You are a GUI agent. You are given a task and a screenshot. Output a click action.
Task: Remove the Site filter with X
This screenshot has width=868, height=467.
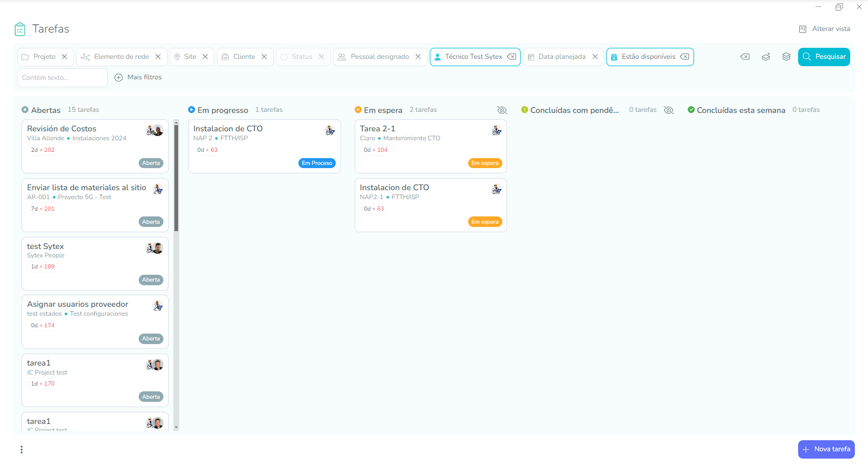(205, 57)
